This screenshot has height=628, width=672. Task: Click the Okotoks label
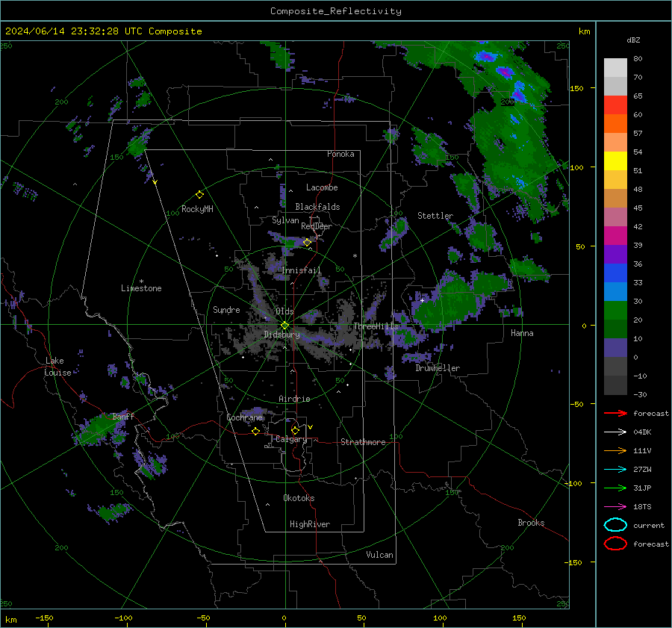click(299, 498)
